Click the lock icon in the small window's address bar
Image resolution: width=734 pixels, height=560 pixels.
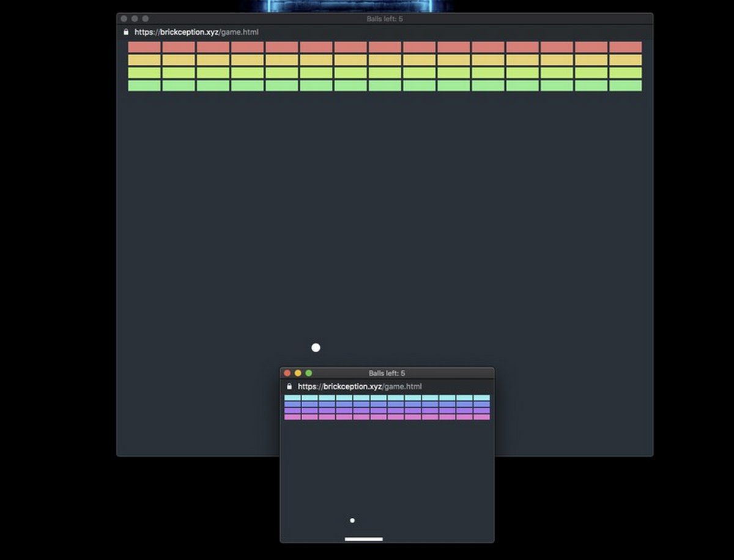pos(289,386)
